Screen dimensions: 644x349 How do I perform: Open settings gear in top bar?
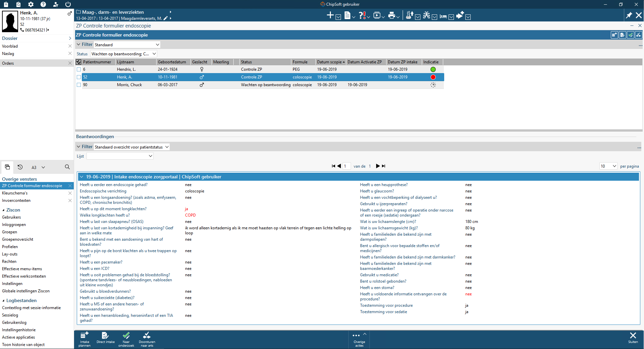coord(31,4)
